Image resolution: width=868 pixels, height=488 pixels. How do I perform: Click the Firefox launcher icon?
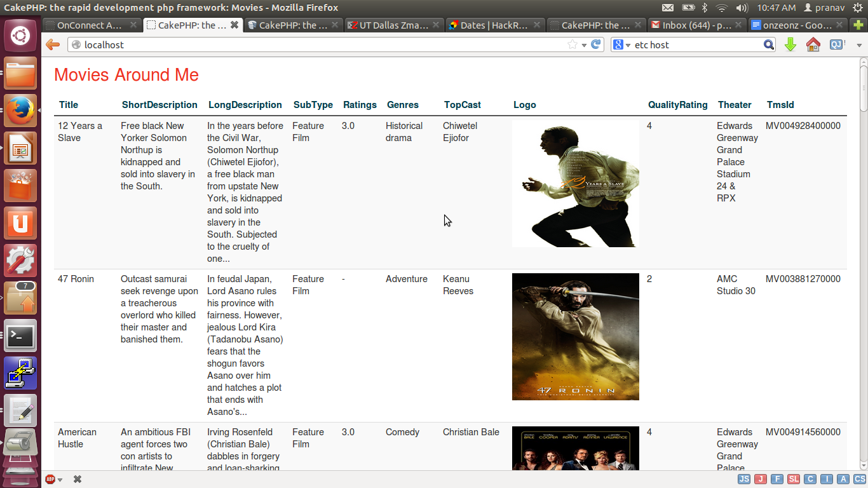[20, 111]
